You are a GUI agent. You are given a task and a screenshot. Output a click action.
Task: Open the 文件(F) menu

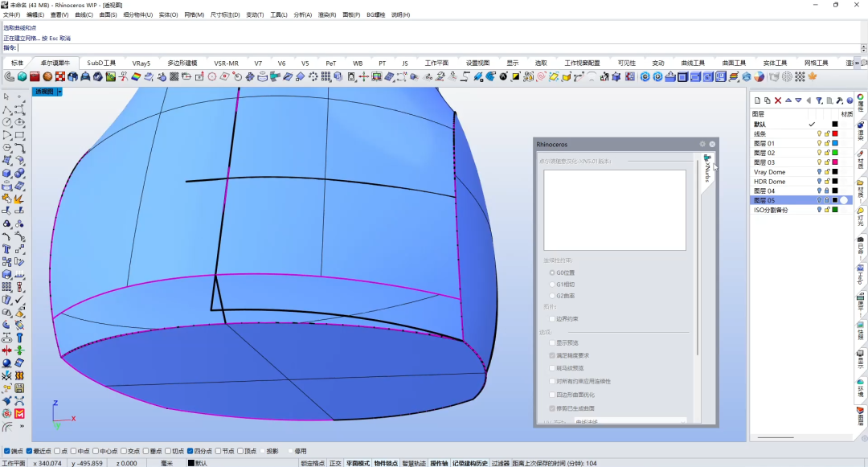[11, 15]
